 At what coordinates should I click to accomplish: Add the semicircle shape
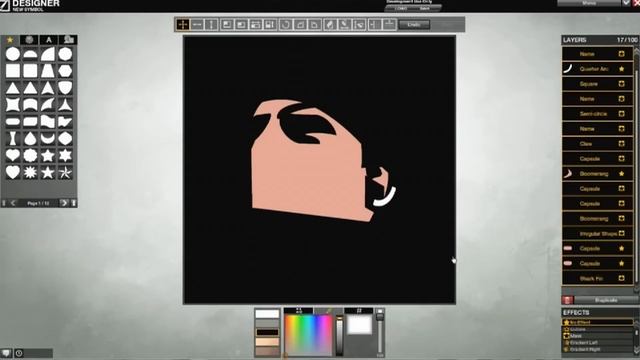tap(30, 54)
